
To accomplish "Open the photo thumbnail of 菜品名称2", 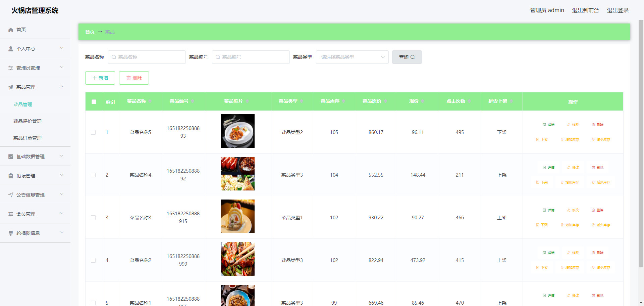I will click(x=238, y=259).
